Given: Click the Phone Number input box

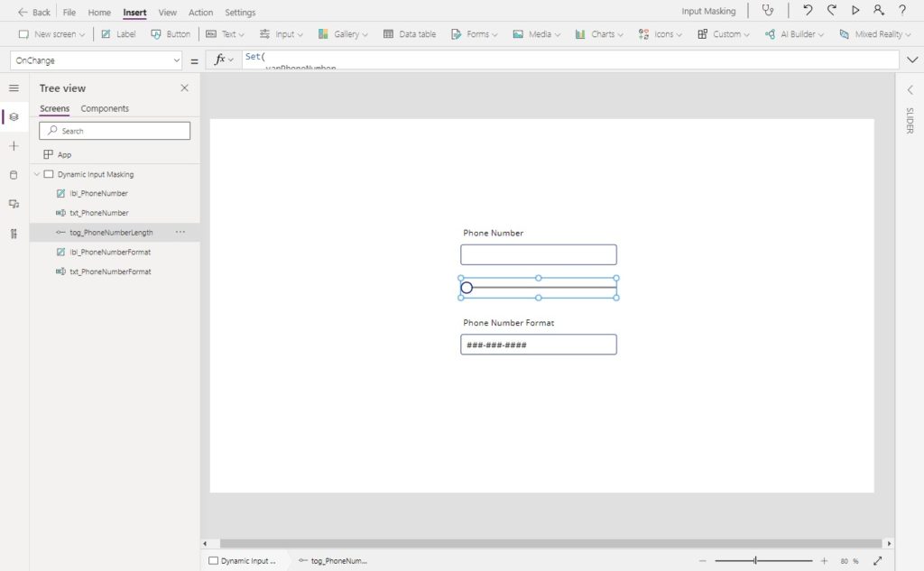Looking at the screenshot, I should pos(539,254).
